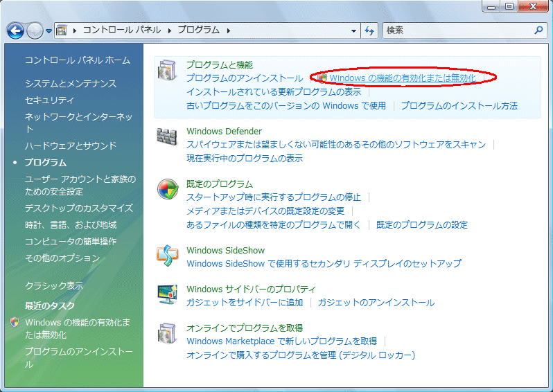553x392 pixels.
Task: Expand the プログラム breadcrumb arrow
Action: coord(228,30)
